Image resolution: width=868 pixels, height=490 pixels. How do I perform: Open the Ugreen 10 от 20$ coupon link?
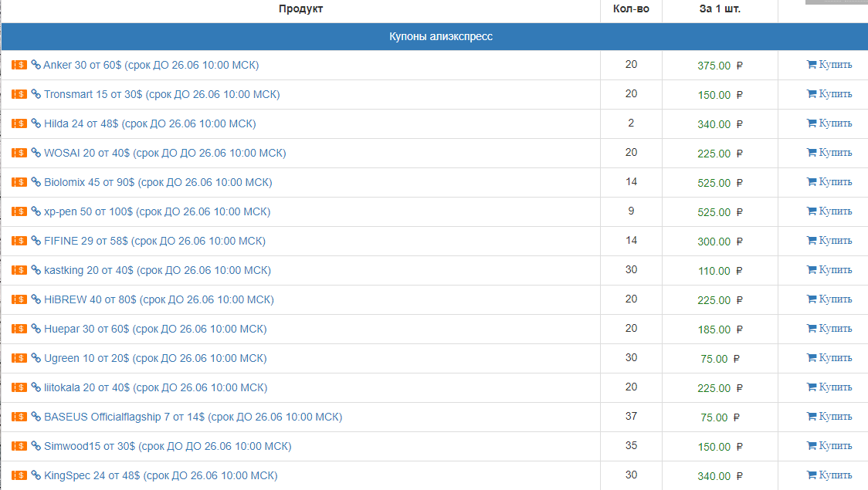coord(155,358)
